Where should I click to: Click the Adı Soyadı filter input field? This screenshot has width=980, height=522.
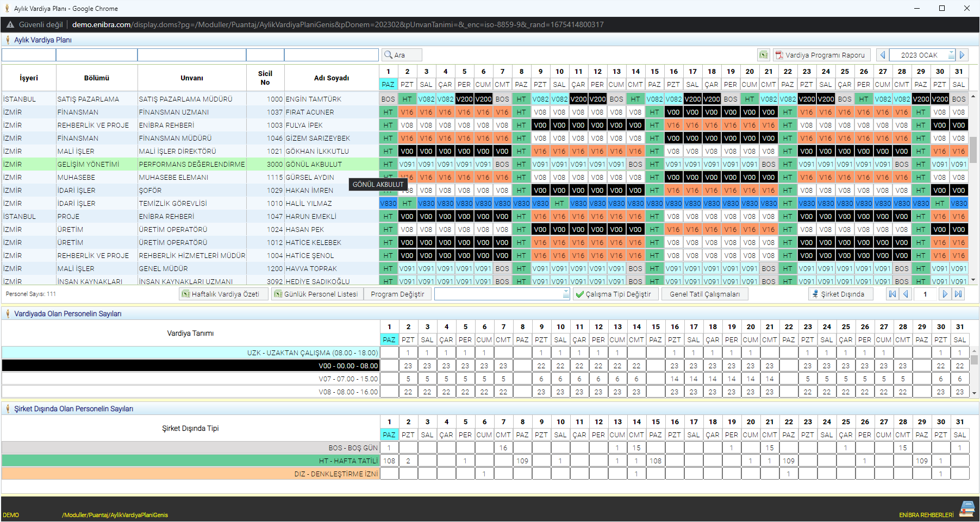pyautogui.click(x=331, y=55)
